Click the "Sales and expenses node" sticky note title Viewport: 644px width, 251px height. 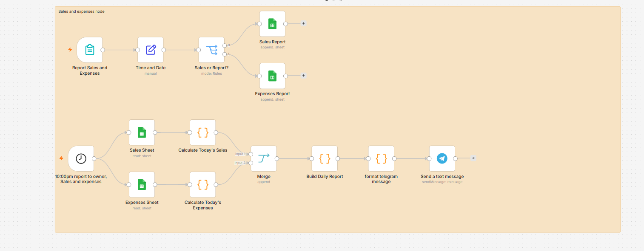(81, 11)
